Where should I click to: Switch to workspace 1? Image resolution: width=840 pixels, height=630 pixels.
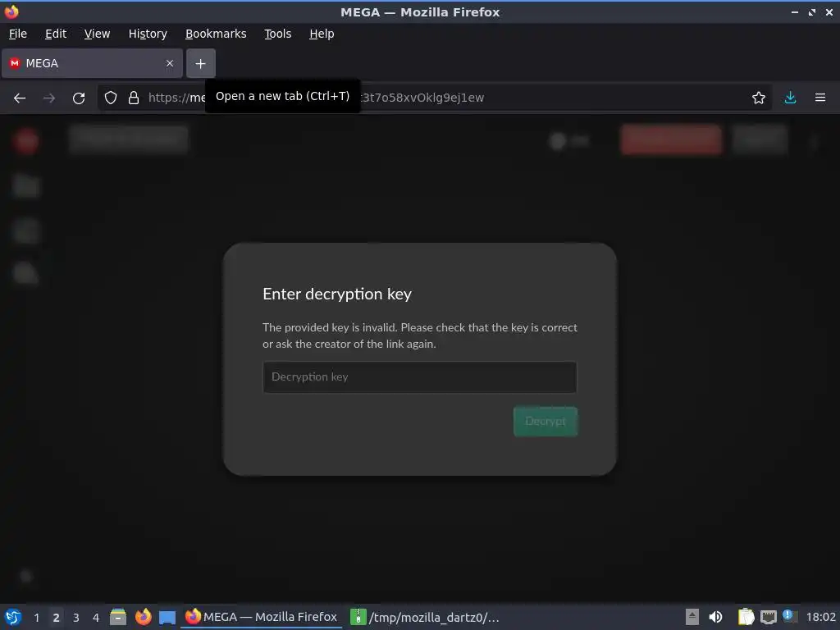click(36, 618)
